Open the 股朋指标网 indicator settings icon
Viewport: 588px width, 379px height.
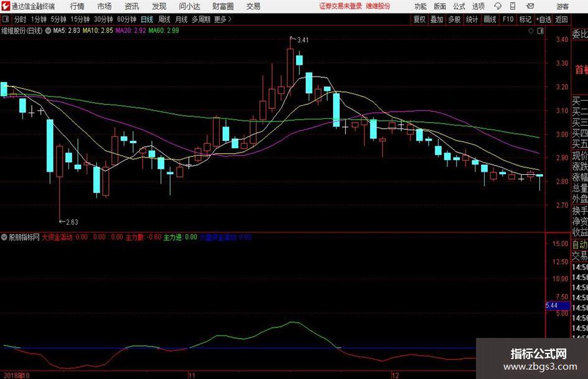tap(4, 237)
